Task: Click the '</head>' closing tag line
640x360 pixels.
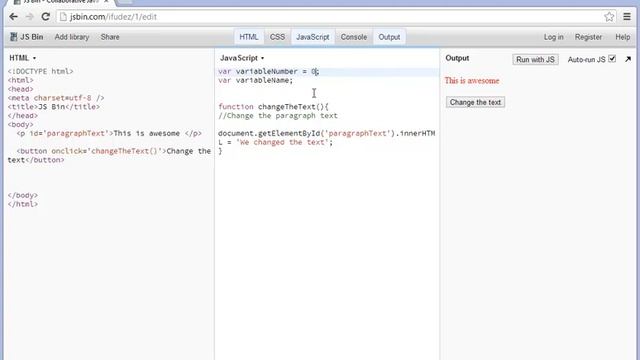Action: tap(22, 116)
